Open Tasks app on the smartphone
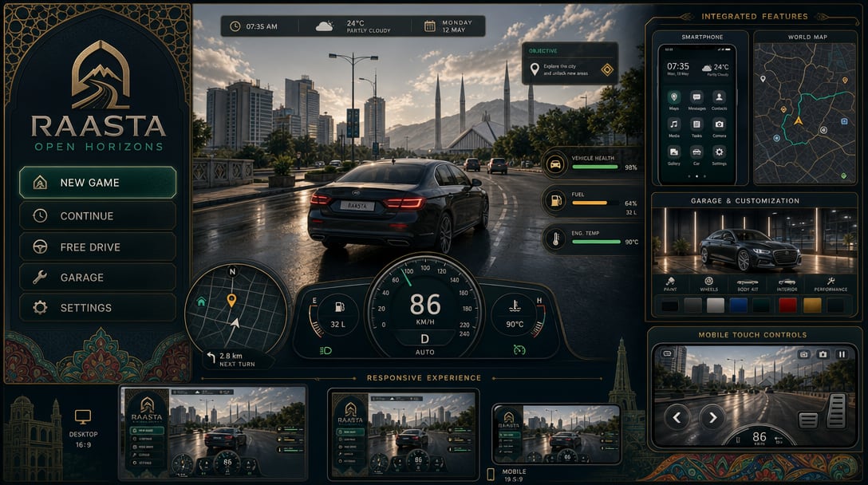The height and width of the screenshot is (485, 868). pyautogui.click(x=696, y=124)
